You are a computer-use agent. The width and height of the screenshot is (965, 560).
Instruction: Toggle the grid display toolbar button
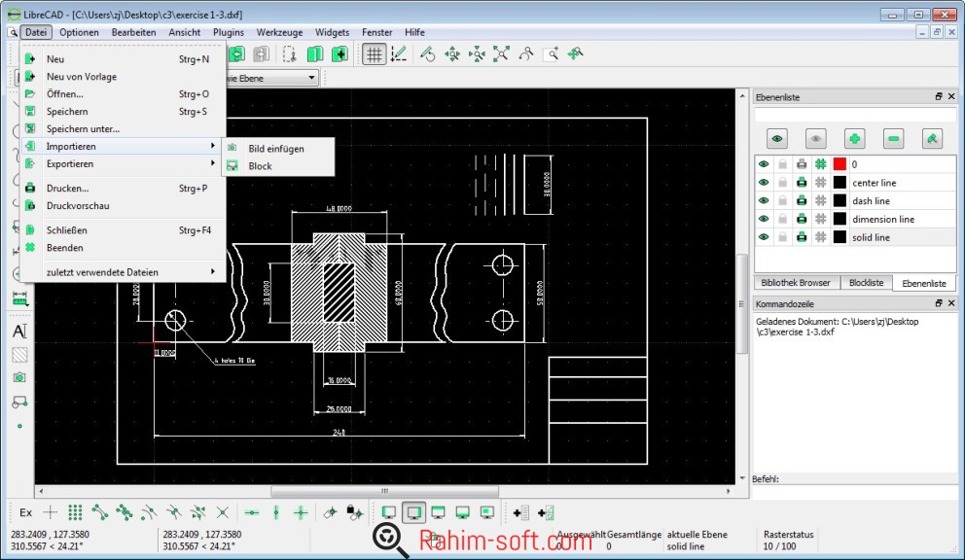coord(374,54)
